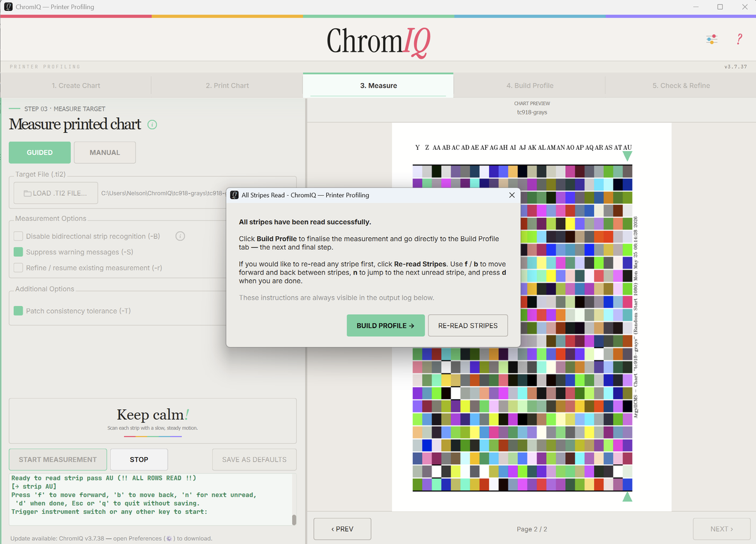756x544 pixels.
Task: Click the ChromIQ app icon in title bar
Action: pos(8,7)
